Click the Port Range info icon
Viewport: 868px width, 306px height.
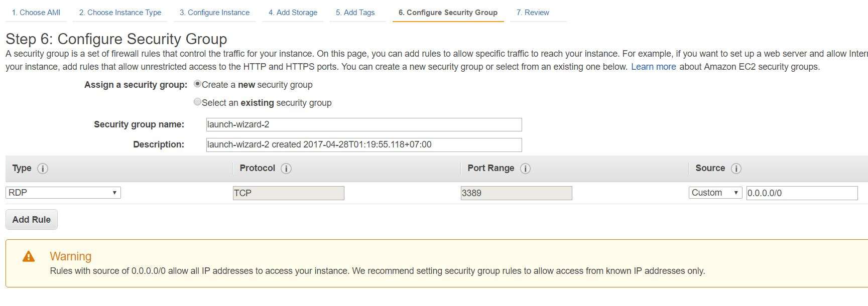(525, 169)
